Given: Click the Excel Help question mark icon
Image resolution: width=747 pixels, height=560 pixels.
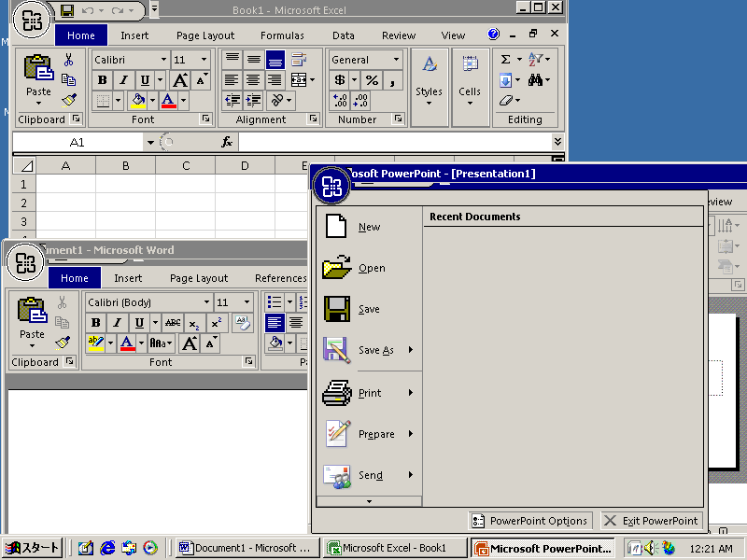Looking at the screenshot, I should (494, 34).
